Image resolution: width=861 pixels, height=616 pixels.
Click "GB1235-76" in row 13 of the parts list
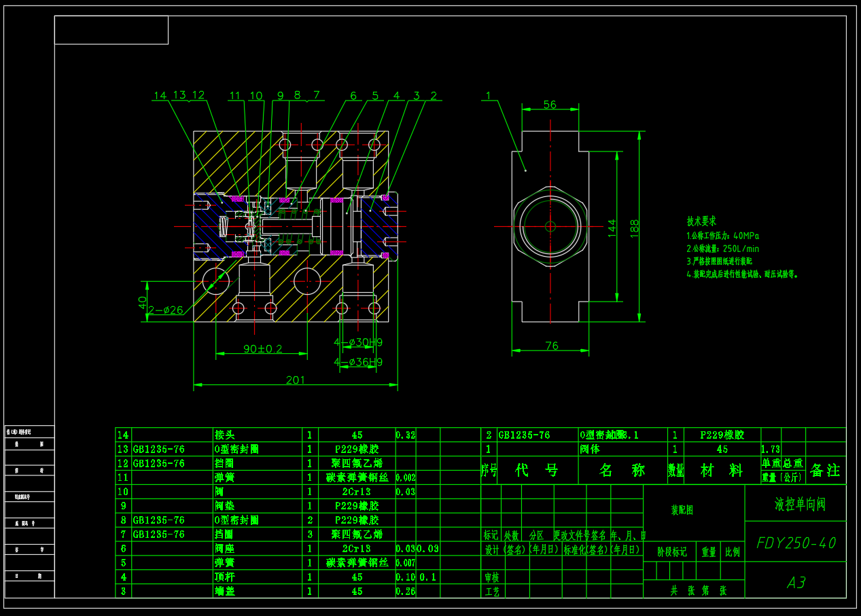pos(159,449)
